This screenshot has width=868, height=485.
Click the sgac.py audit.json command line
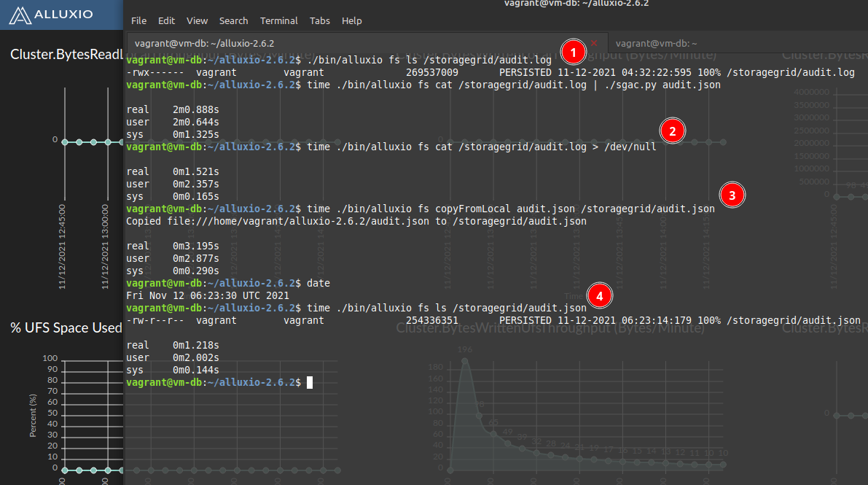click(514, 85)
